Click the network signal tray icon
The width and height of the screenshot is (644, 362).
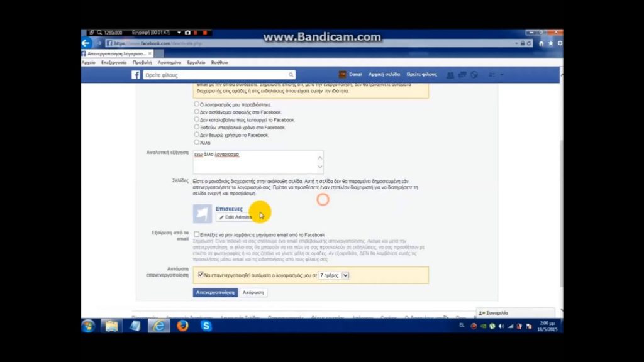coord(510,326)
